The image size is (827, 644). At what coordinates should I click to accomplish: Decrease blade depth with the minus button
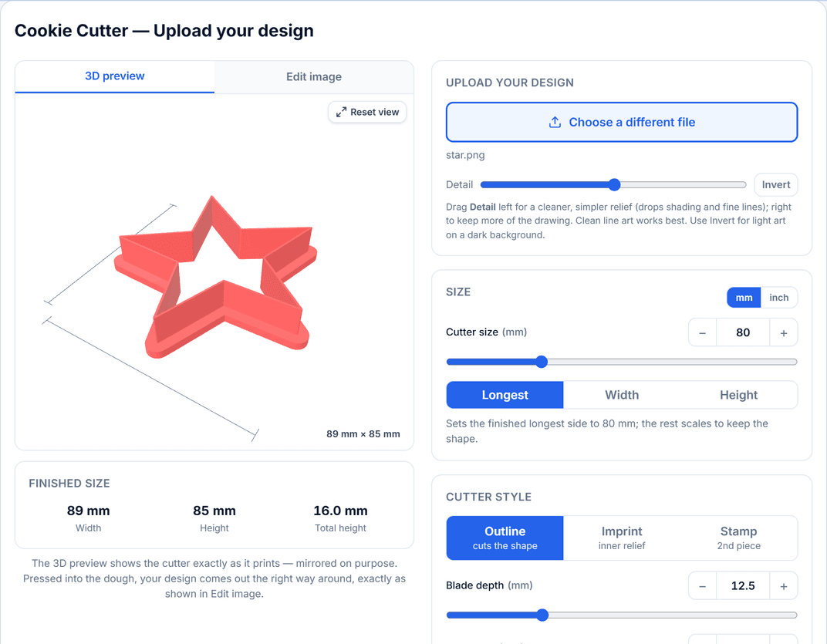(x=703, y=586)
